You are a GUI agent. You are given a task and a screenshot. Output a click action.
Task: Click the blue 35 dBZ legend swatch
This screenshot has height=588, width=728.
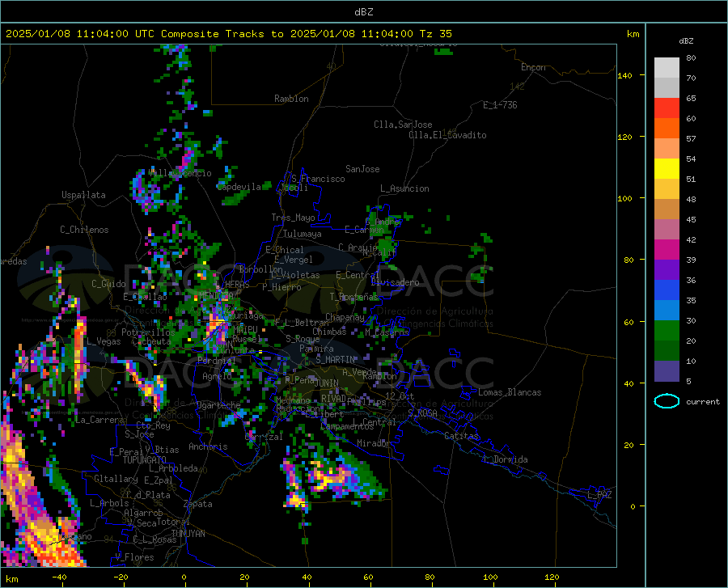(x=667, y=290)
